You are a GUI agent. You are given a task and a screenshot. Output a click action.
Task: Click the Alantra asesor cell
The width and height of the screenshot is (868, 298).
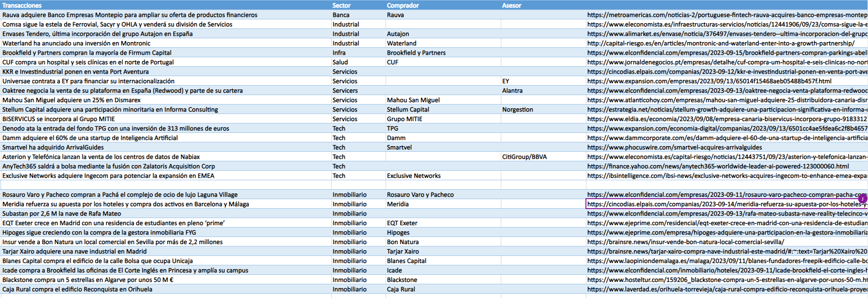click(x=543, y=90)
